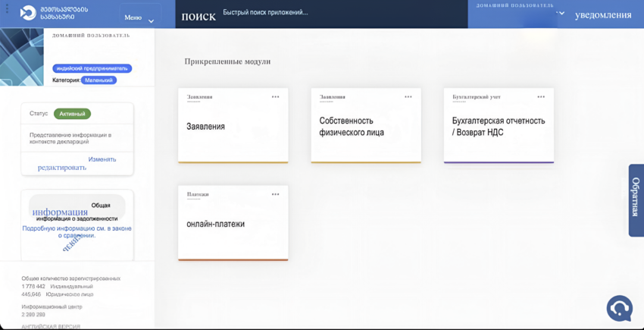
Task: Open three-dot menu on Бухгалтерская отчетность card
Action: [541, 97]
